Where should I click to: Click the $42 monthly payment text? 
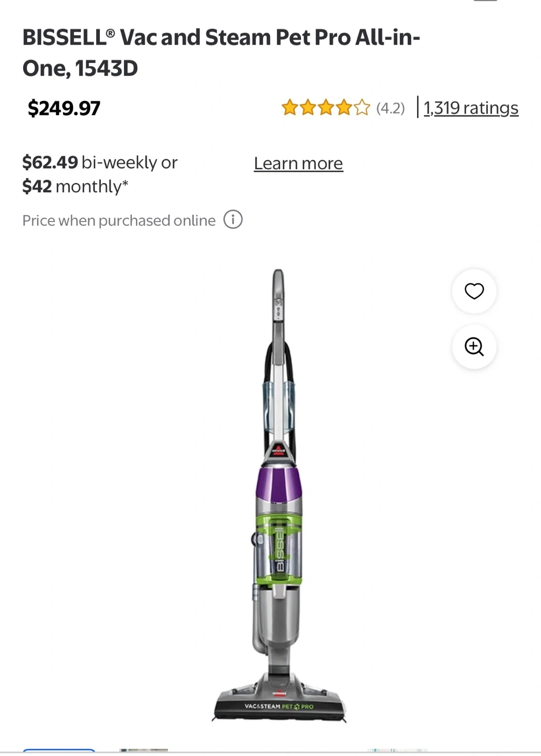(x=75, y=186)
